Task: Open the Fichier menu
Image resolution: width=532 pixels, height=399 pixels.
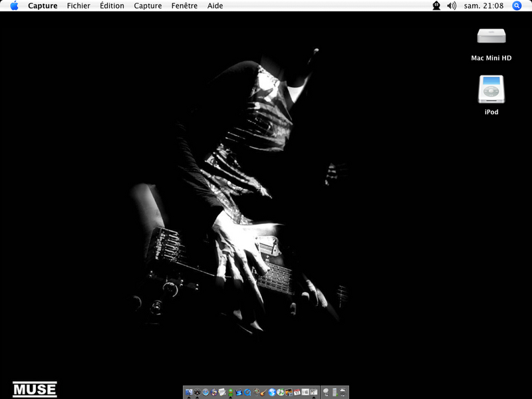Action: (78, 6)
